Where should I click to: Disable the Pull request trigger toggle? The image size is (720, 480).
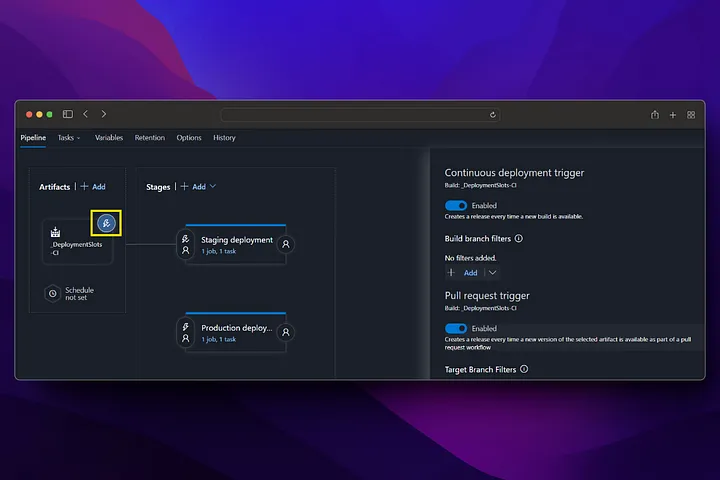456,328
